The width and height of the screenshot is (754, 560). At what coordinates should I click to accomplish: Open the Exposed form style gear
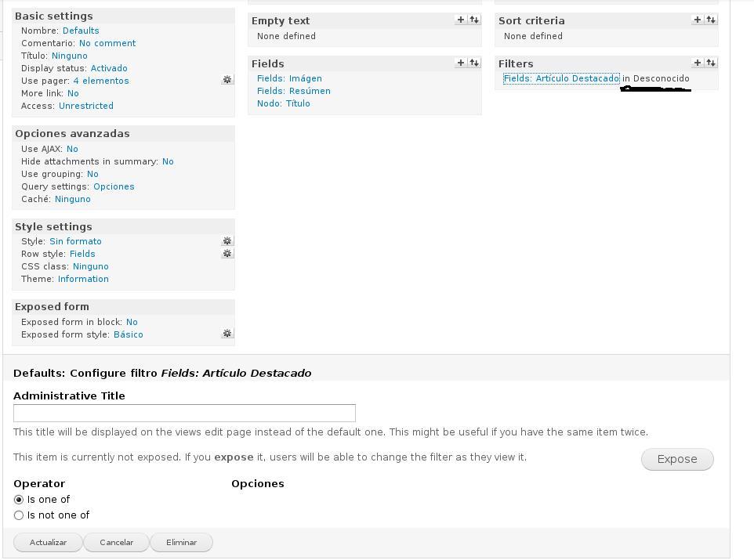pyautogui.click(x=227, y=333)
